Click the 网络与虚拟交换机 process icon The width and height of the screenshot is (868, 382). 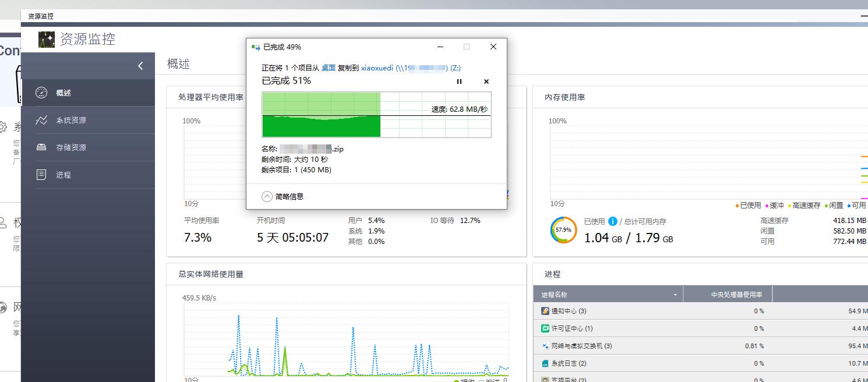(543, 345)
